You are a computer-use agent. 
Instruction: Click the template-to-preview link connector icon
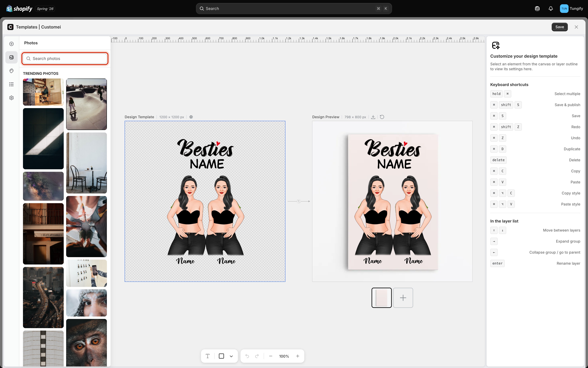(299, 201)
